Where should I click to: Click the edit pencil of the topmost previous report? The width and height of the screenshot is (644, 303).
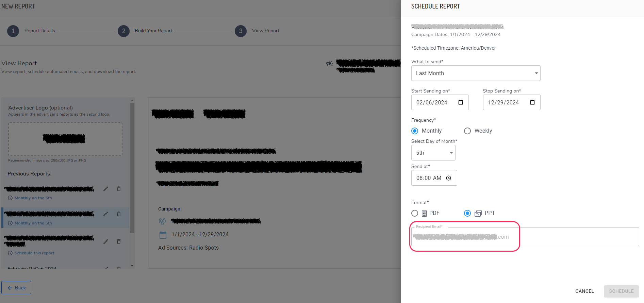106,189
